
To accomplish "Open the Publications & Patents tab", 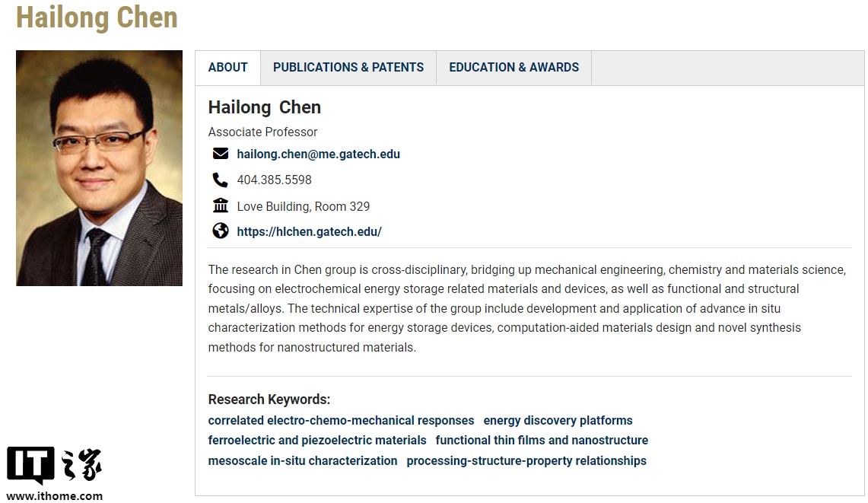I will point(348,67).
